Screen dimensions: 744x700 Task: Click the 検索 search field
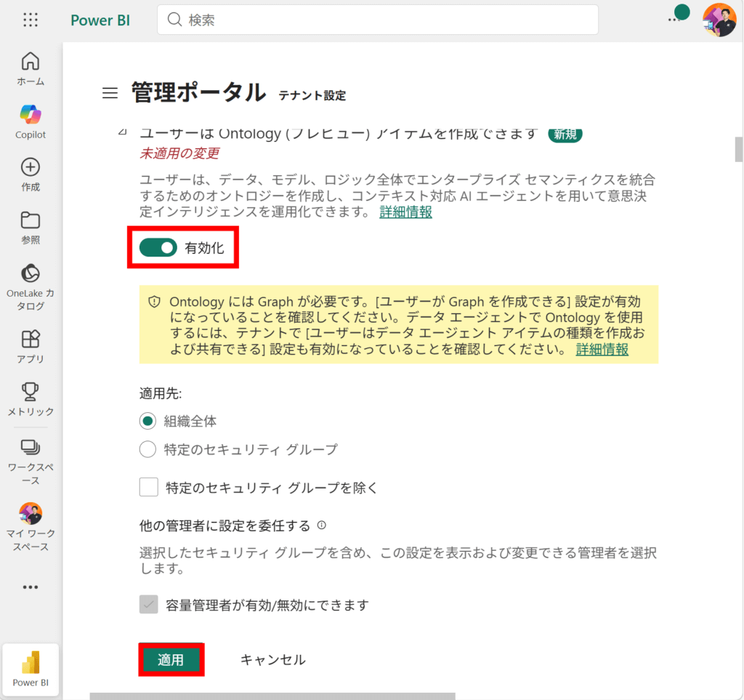378,20
